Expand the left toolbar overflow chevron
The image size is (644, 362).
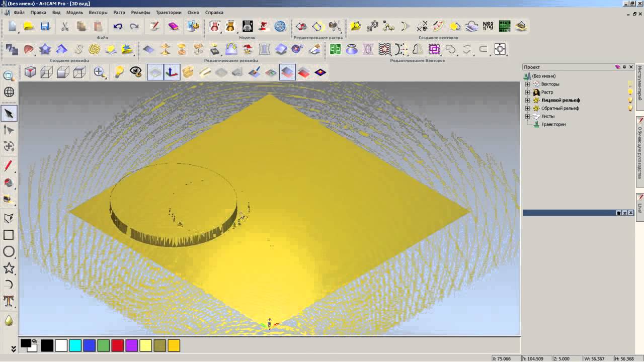[x=14, y=348]
